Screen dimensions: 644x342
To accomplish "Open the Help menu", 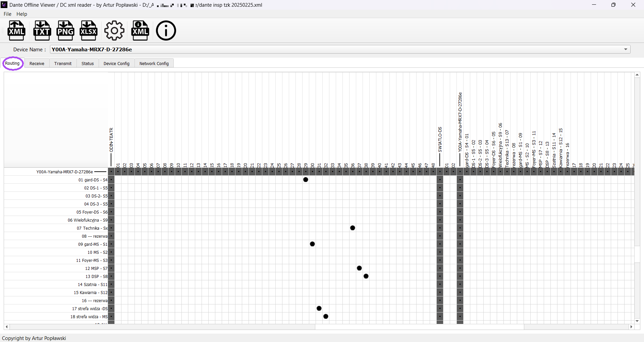I will (22, 14).
